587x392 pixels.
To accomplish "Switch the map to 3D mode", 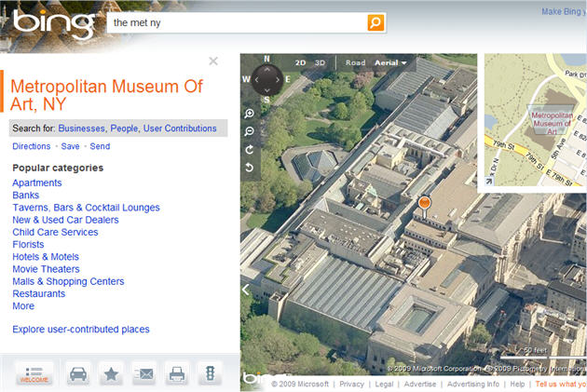I will point(321,62).
